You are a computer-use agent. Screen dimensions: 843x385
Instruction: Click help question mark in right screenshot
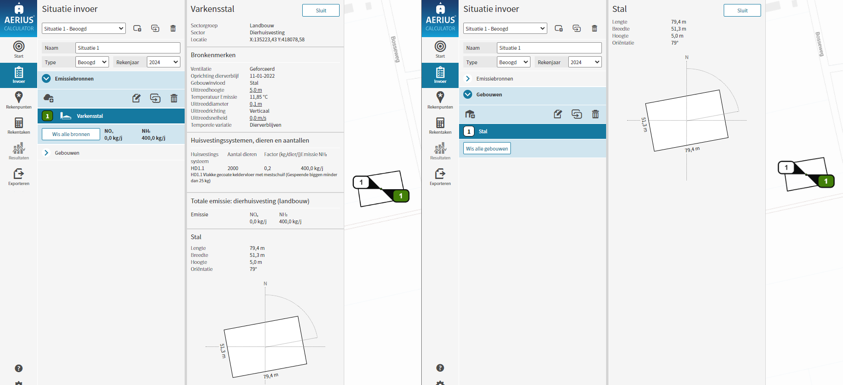(x=440, y=368)
